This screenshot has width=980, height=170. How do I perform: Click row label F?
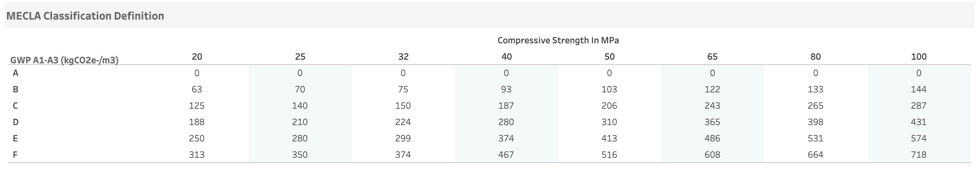(x=16, y=155)
